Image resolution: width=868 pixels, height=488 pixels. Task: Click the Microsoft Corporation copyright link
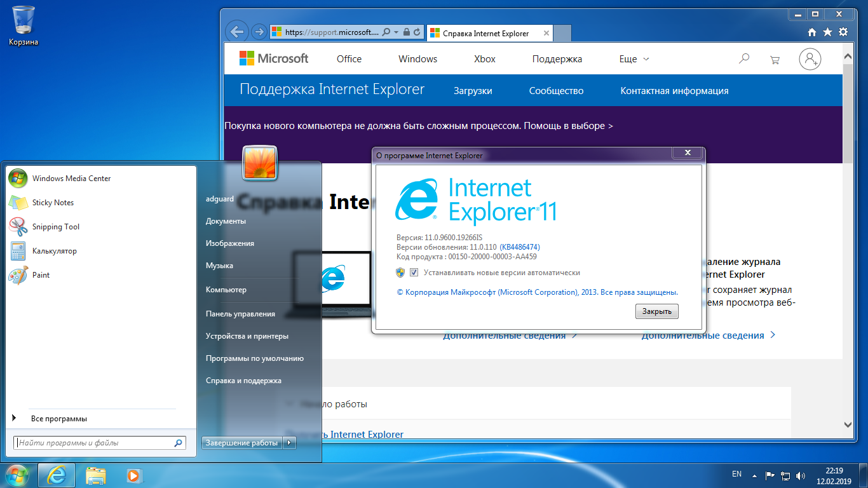coord(538,292)
